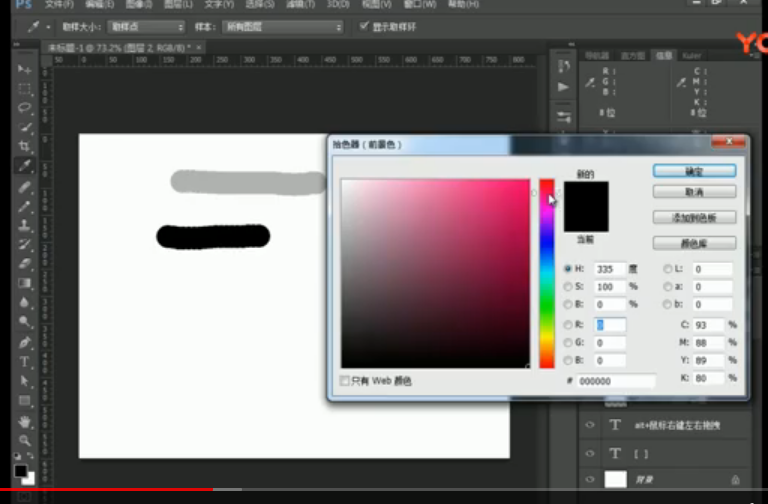
Task: Select the Horizontal Type tool
Action: 24,362
